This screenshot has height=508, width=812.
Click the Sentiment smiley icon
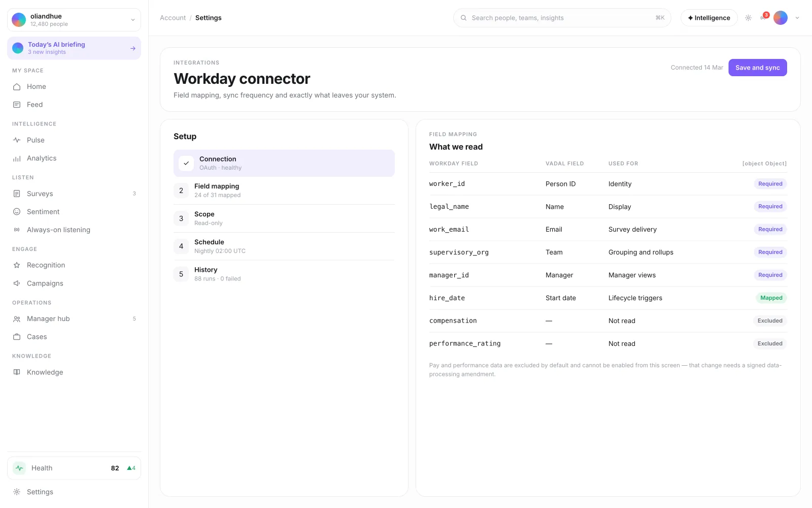click(x=17, y=212)
